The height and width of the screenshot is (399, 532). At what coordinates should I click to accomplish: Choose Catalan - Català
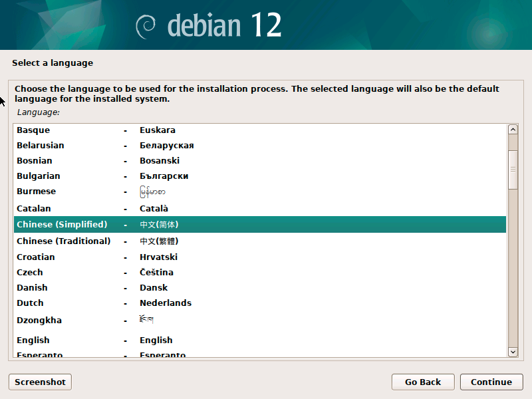(260, 208)
